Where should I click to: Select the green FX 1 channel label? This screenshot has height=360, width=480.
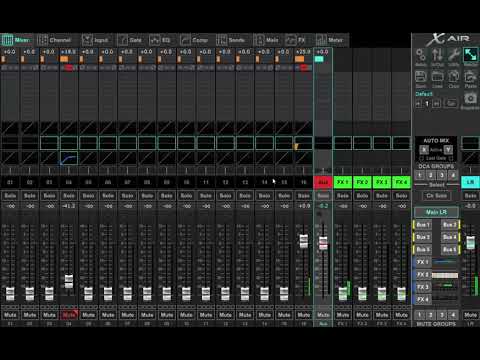pyautogui.click(x=343, y=182)
